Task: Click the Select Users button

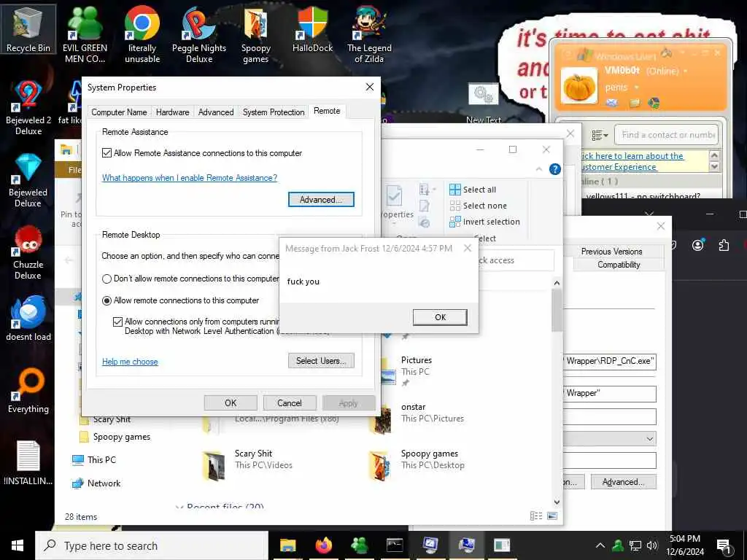Action: 321,360
